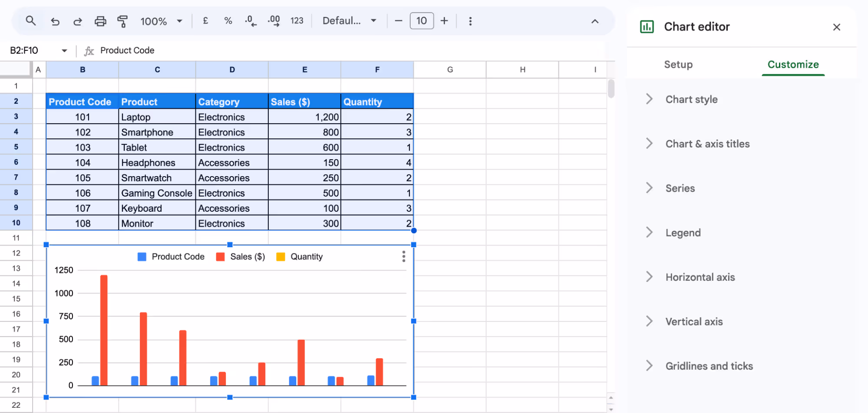Open the search tool
The image size is (868, 413).
click(31, 20)
